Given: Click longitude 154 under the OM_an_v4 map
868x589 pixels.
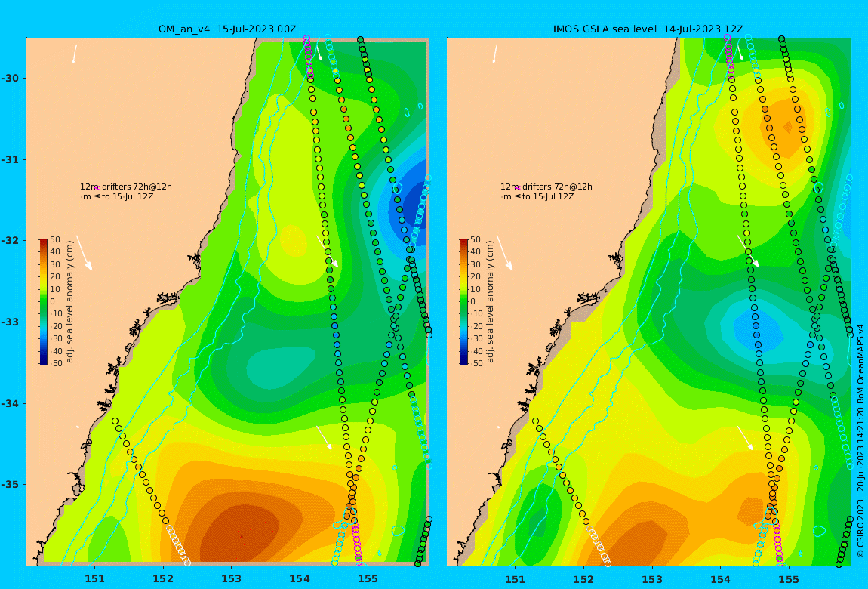Looking at the screenshot, I should pos(300,578).
